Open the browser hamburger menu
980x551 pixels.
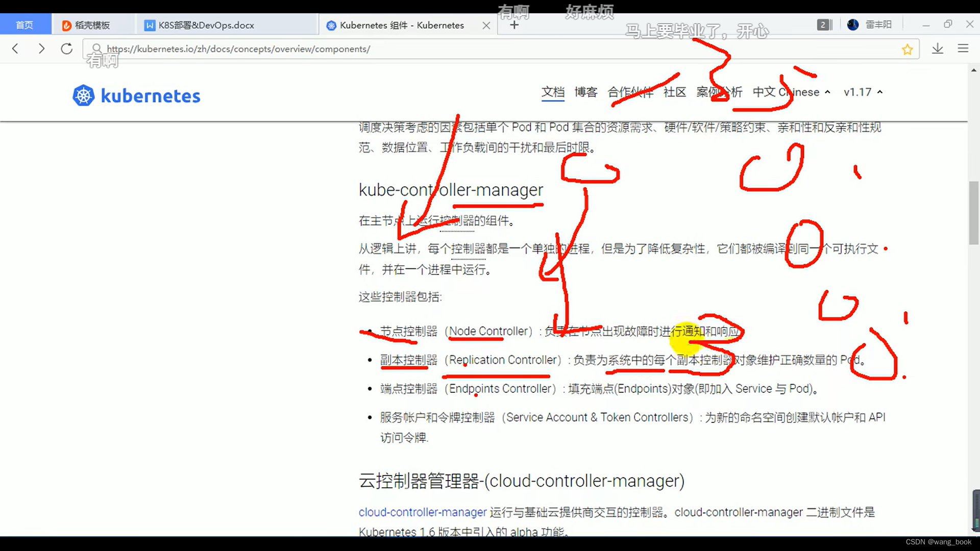pos(963,48)
